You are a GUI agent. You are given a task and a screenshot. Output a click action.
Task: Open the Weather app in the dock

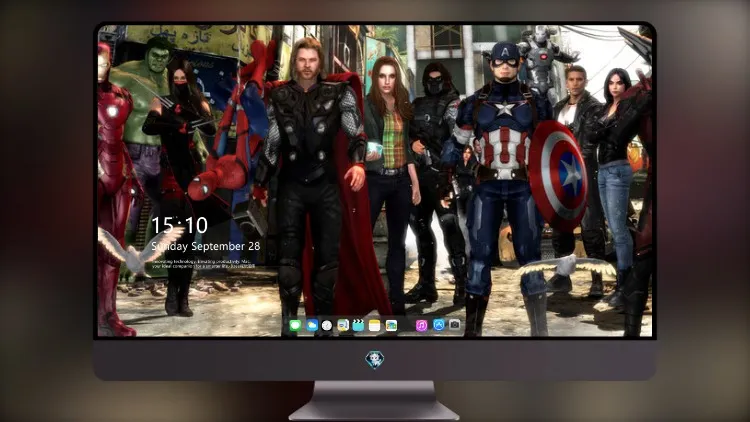coord(311,325)
